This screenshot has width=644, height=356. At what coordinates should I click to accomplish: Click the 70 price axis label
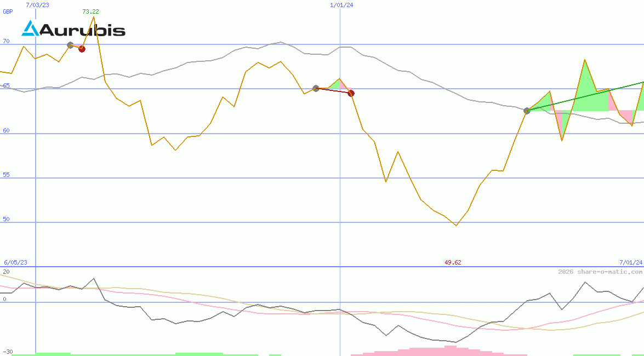pyautogui.click(x=5, y=42)
